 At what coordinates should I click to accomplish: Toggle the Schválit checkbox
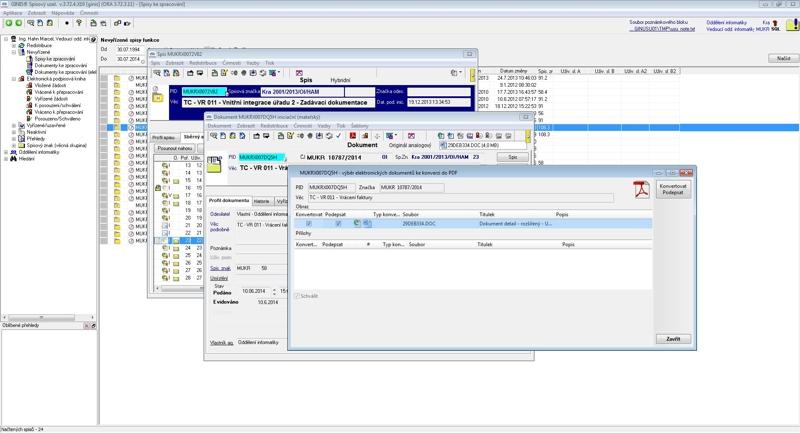click(297, 295)
